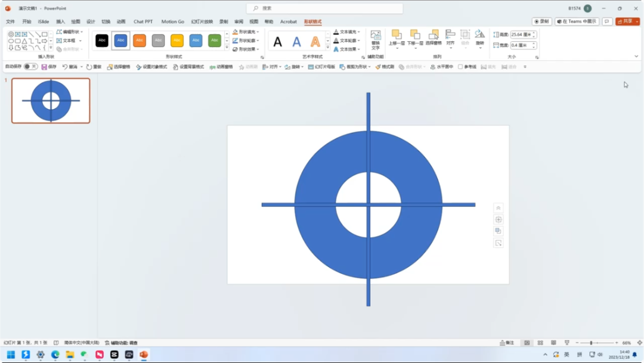Open 选择窗格 from the quick access toolbar
Viewport: 644px width, 363px height.
click(x=118, y=67)
